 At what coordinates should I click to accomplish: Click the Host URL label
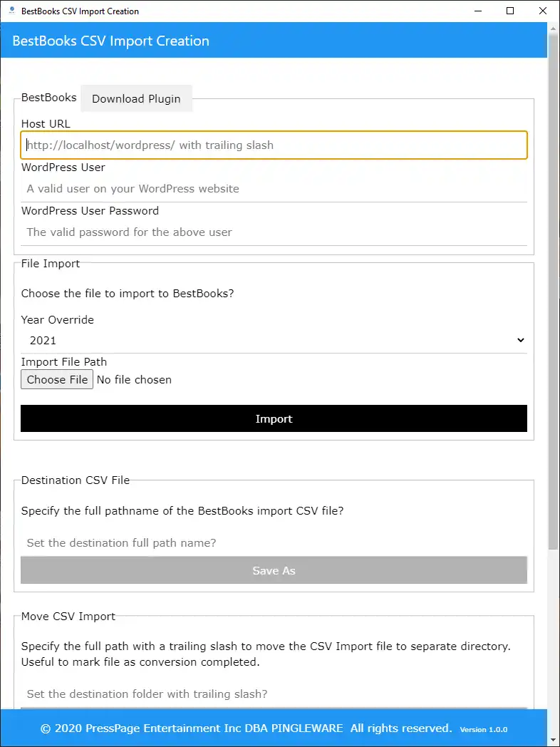(x=46, y=124)
